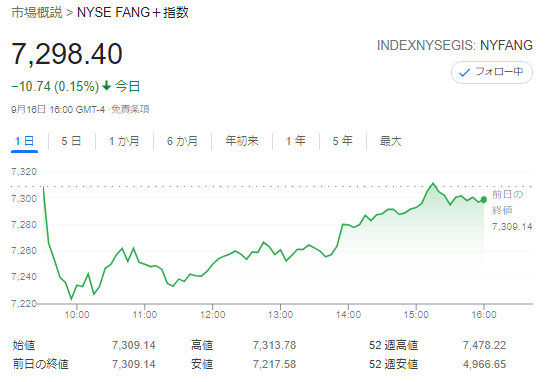Click the 前日の終値 label in stats table
Viewport: 547px width, 382px height.
pos(40,364)
